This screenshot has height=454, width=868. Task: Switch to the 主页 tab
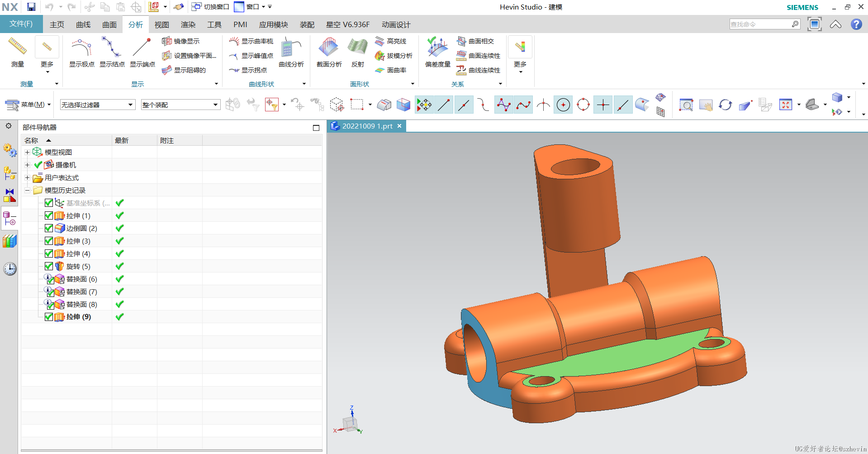coord(57,24)
